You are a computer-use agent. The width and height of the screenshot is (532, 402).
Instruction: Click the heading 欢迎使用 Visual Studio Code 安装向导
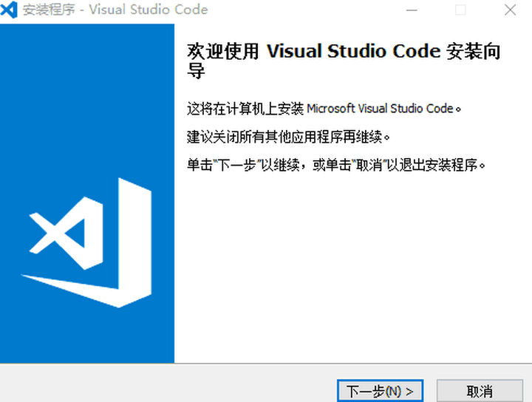pyautogui.click(x=344, y=61)
